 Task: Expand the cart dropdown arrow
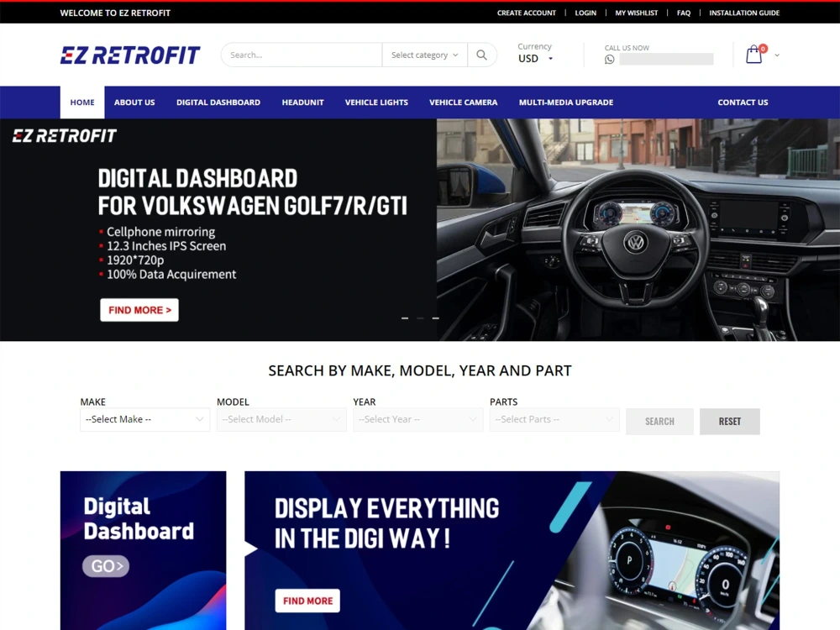[x=777, y=55]
